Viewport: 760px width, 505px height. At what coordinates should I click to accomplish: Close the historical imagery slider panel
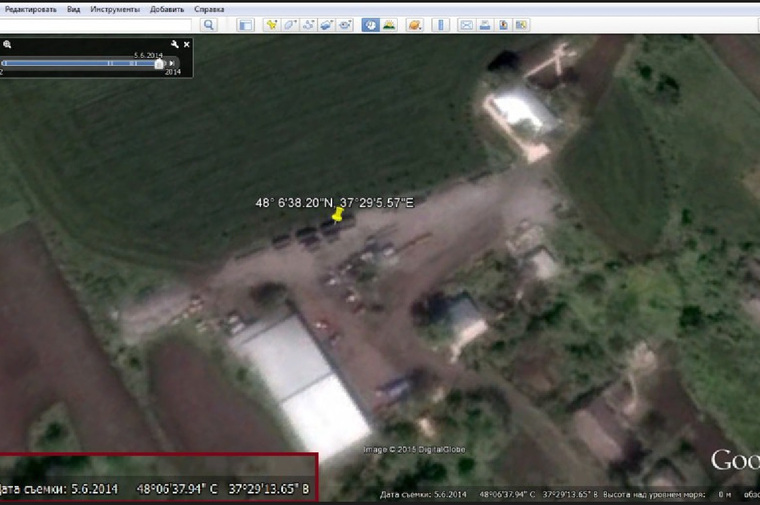(187, 45)
